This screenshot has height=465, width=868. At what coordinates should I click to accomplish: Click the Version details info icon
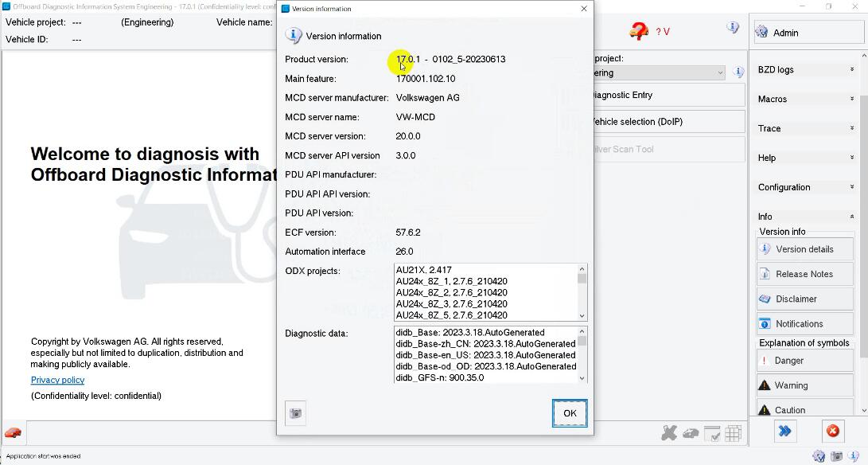765,249
